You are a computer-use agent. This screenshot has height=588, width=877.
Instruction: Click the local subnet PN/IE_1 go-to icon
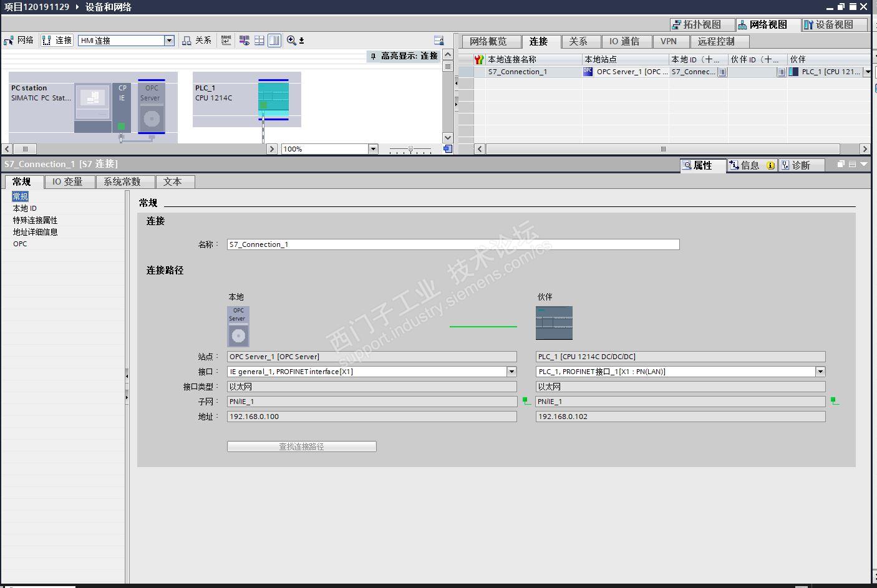click(x=526, y=402)
